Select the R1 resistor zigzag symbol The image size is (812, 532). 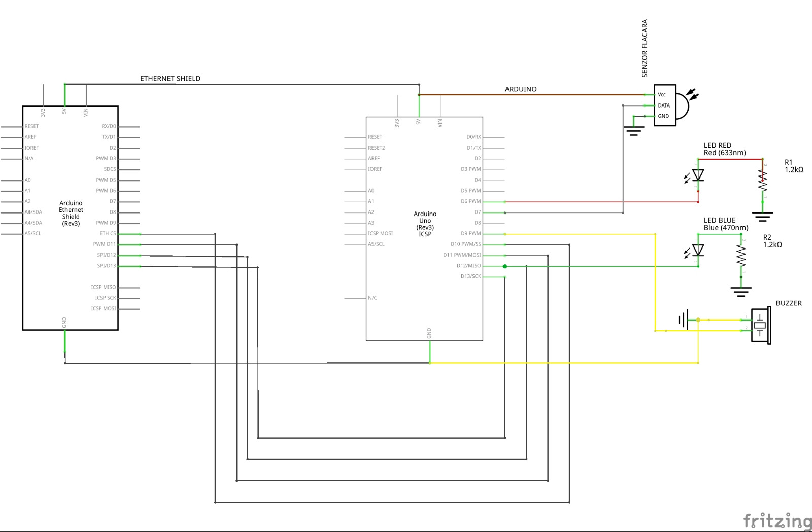(762, 181)
